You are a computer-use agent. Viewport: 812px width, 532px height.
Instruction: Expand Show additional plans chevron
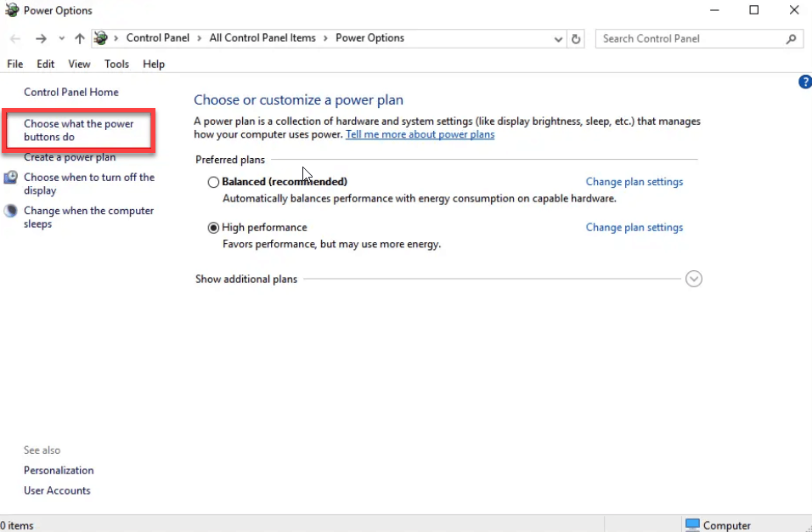693,280
